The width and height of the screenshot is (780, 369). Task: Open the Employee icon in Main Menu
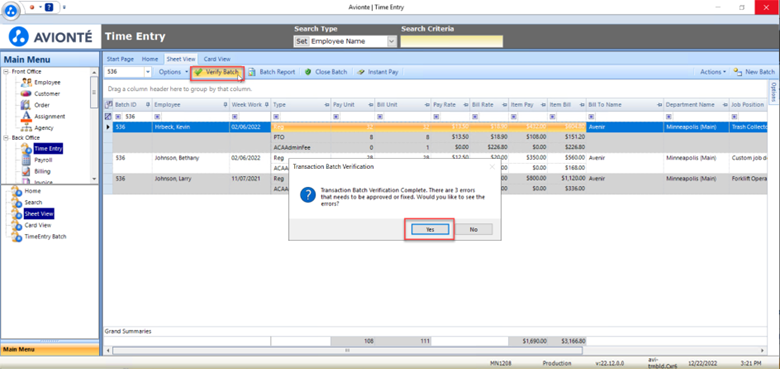pos(26,83)
